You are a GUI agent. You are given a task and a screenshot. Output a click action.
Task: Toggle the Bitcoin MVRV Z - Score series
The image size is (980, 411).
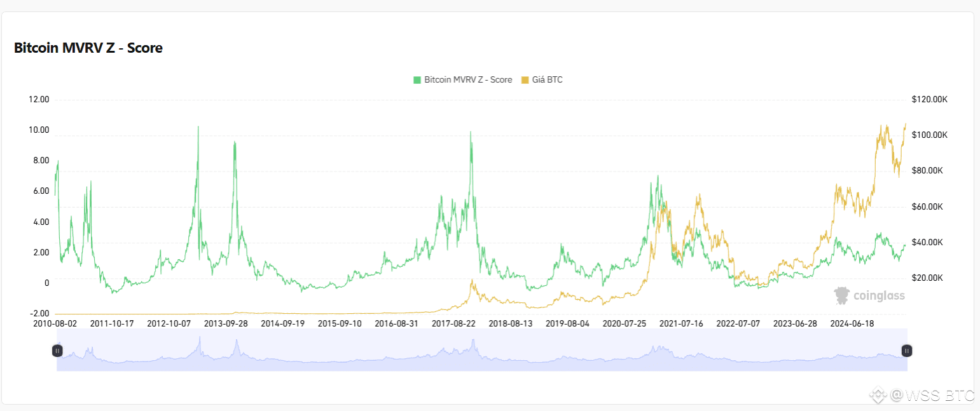(x=468, y=79)
